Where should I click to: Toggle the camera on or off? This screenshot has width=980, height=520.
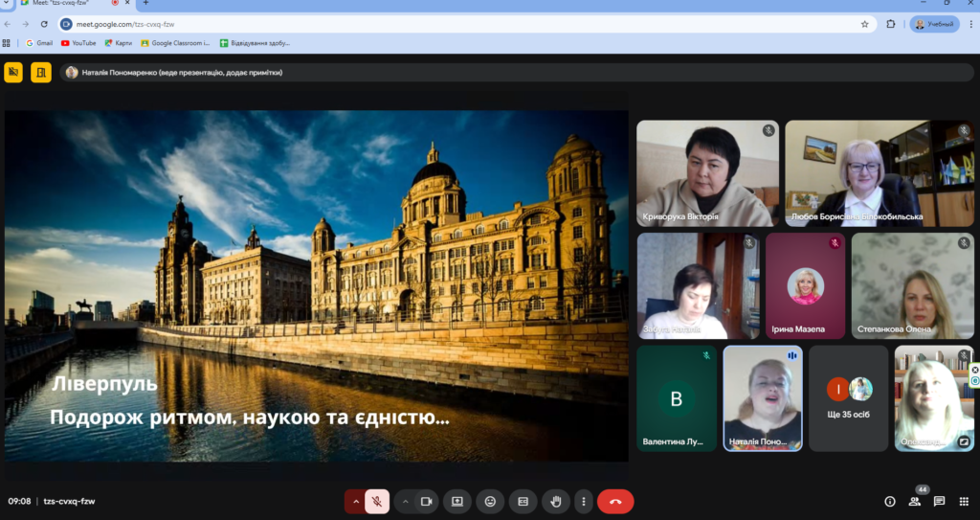tap(426, 501)
